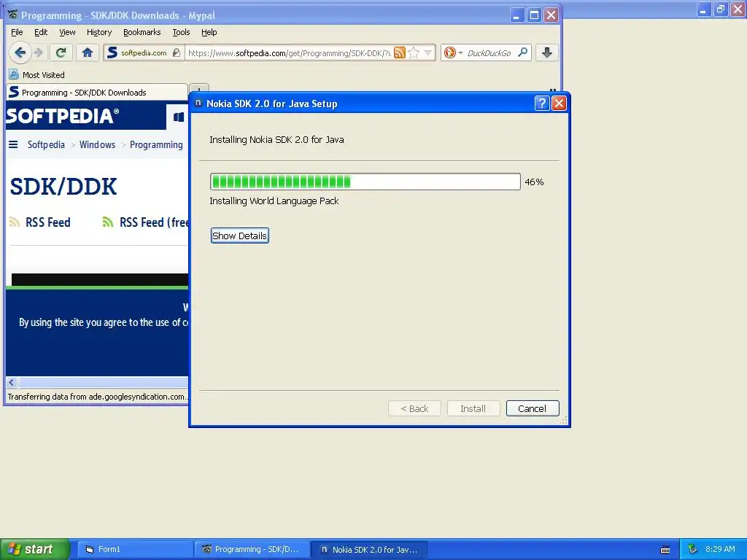
Task: Click the status bar transferring data text
Action: (98, 397)
